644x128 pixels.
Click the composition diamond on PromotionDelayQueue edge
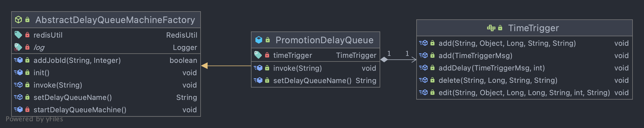(384, 60)
